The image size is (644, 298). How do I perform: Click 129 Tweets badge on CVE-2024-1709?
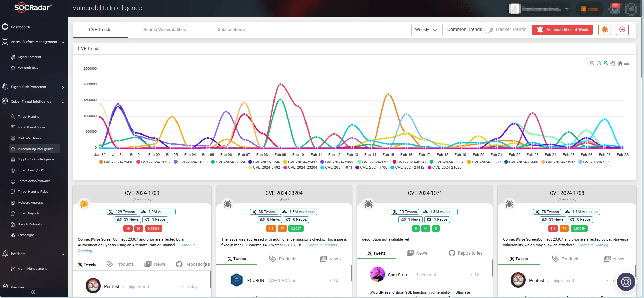point(122,212)
